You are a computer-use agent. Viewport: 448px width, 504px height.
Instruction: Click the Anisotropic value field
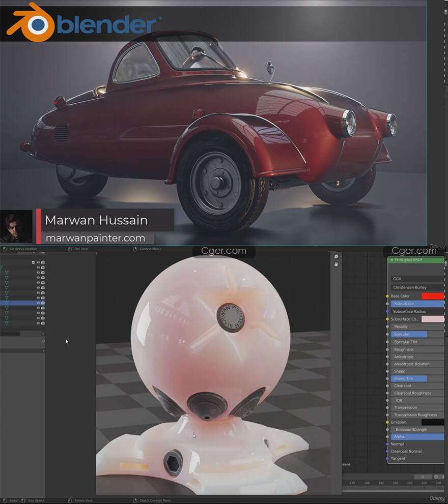[x=417, y=357]
